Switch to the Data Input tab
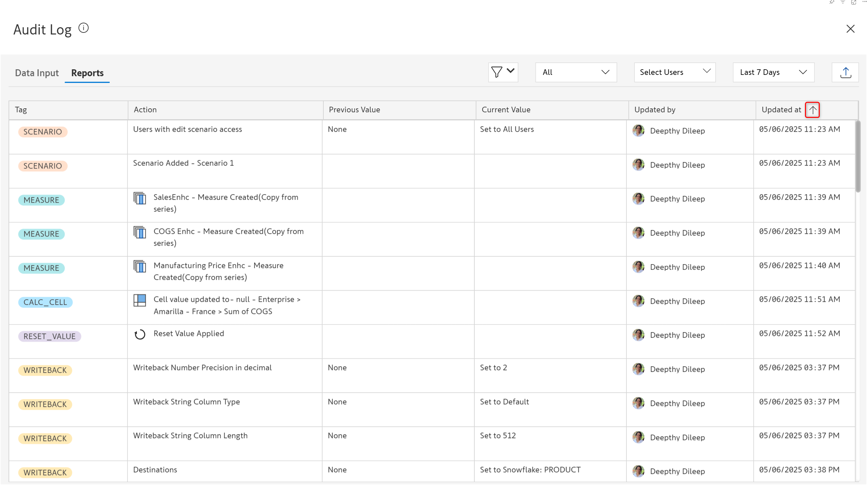Viewport: 868px width, 485px height. 37,73
